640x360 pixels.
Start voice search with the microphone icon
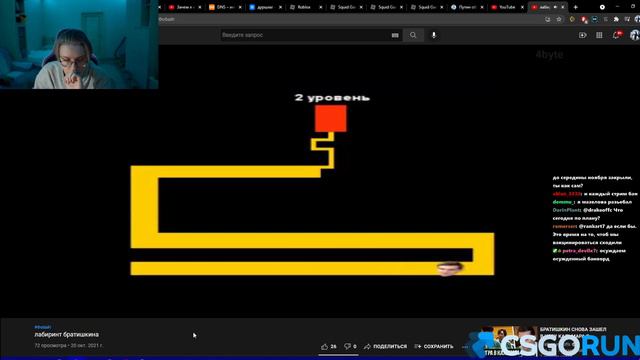(x=433, y=35)
